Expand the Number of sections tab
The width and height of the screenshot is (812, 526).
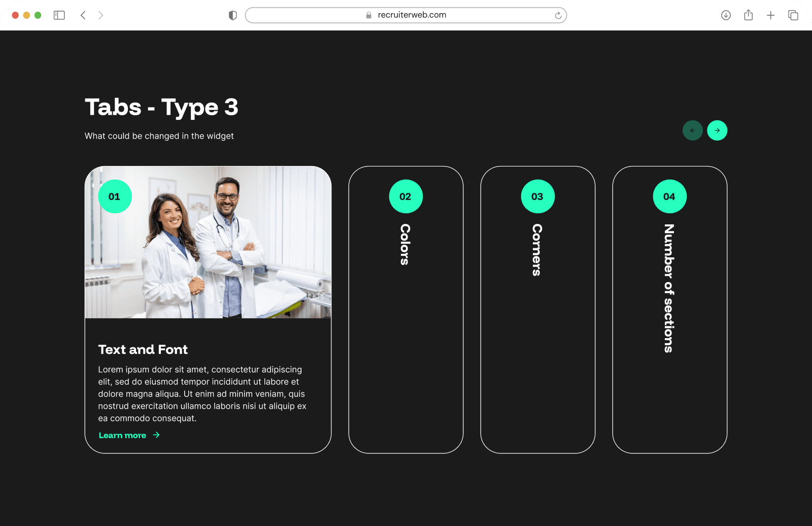click(x=669, y=288)
